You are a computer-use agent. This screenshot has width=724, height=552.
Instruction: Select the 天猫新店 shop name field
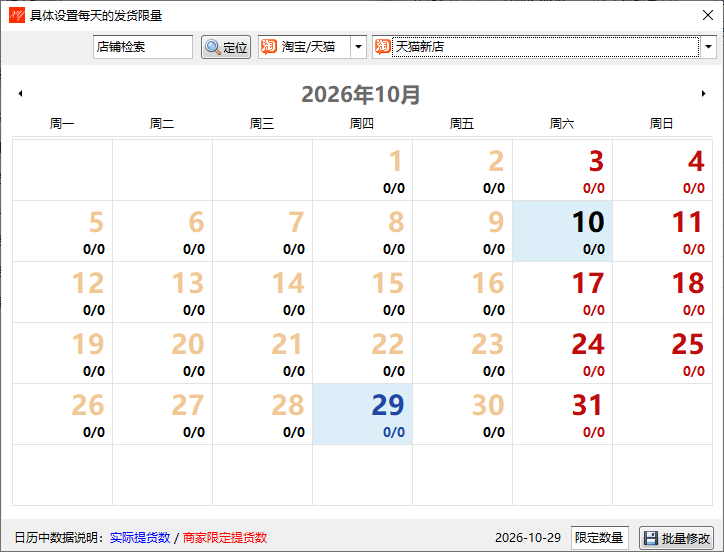[x=545, y=47]
